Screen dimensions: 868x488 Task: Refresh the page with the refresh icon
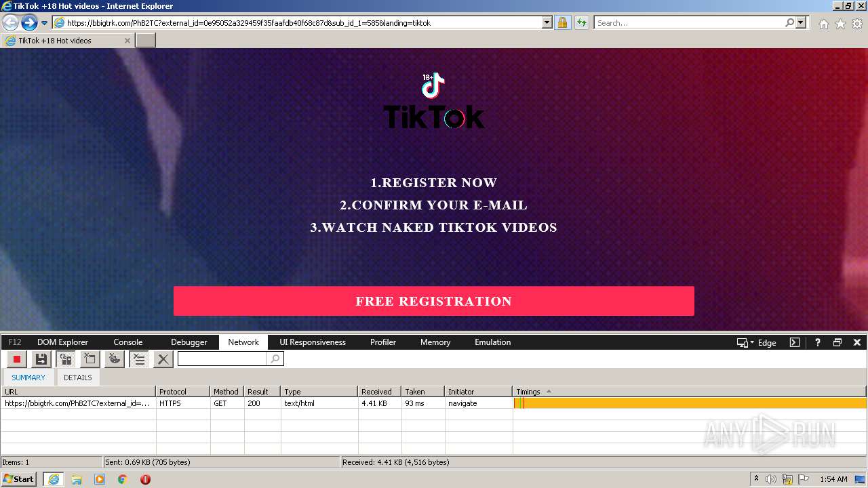tap(582, 22)
